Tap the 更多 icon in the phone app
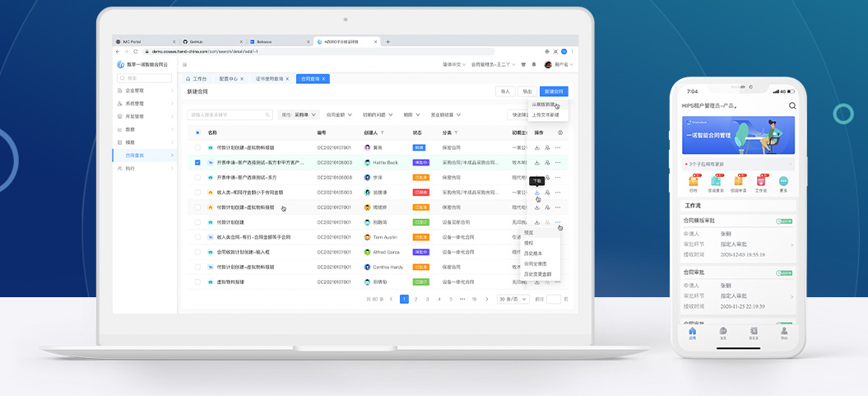This screenshot has height=396, width=868. (783, 182)
